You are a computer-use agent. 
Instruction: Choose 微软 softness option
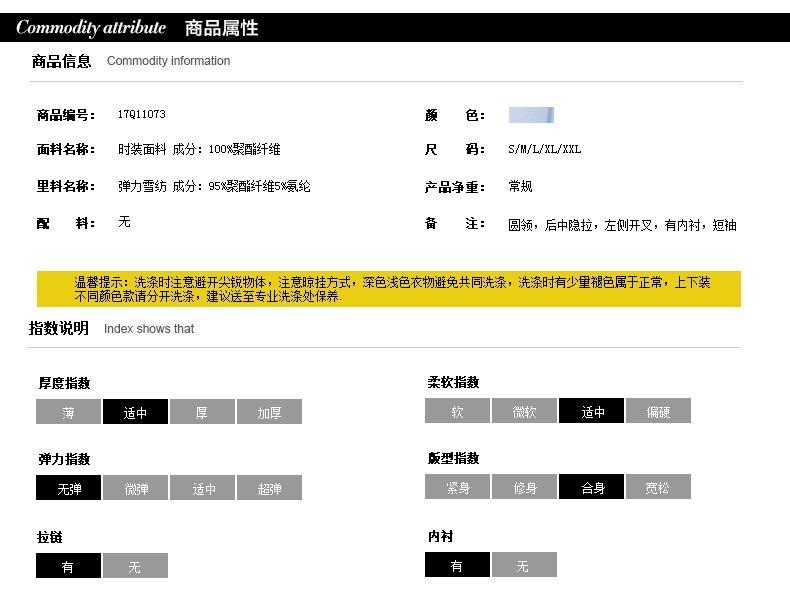point(524,411)
